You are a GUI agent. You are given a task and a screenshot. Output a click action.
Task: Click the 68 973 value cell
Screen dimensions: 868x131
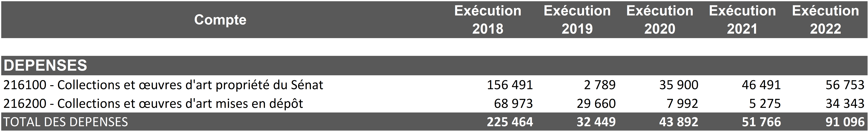point(513,104)
